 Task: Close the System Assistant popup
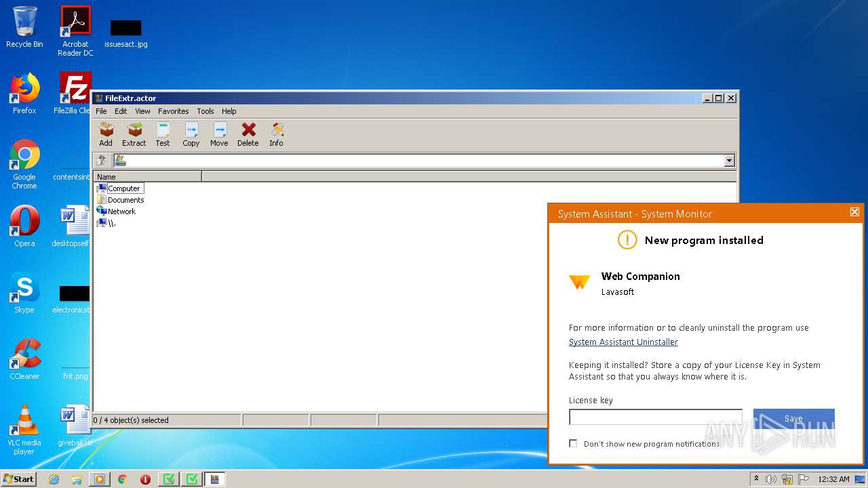tap(854, 212)
